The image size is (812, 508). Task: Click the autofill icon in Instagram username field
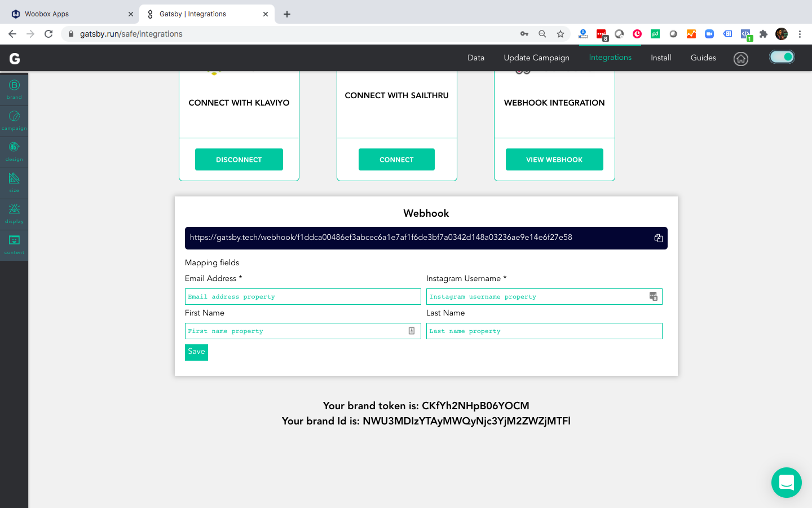654,296
